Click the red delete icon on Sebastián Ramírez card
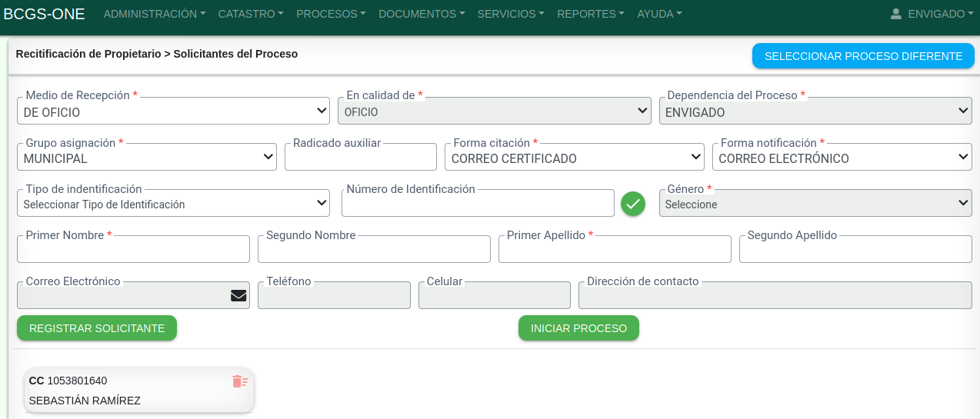Screen dimensions: 980x419 (x=239, y=381)
